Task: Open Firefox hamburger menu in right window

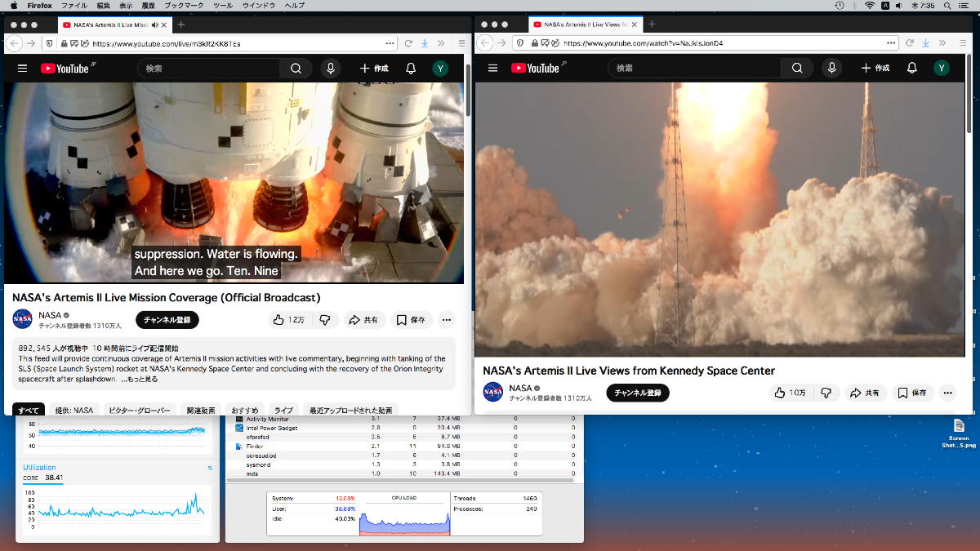Action: pyautogui.click(x=961, y=42)
